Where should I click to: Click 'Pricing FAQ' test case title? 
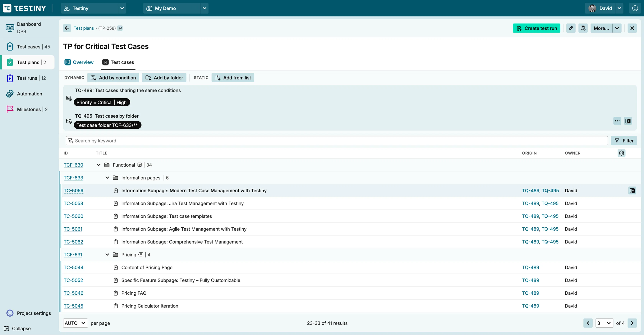pos(134,293)
